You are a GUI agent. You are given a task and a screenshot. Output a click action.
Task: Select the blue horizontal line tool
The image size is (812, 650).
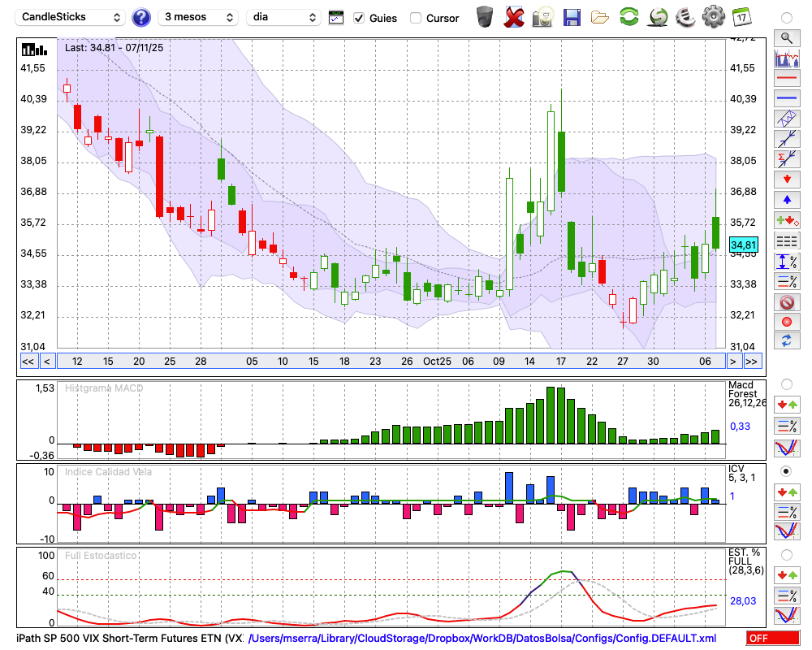point(786,98)
